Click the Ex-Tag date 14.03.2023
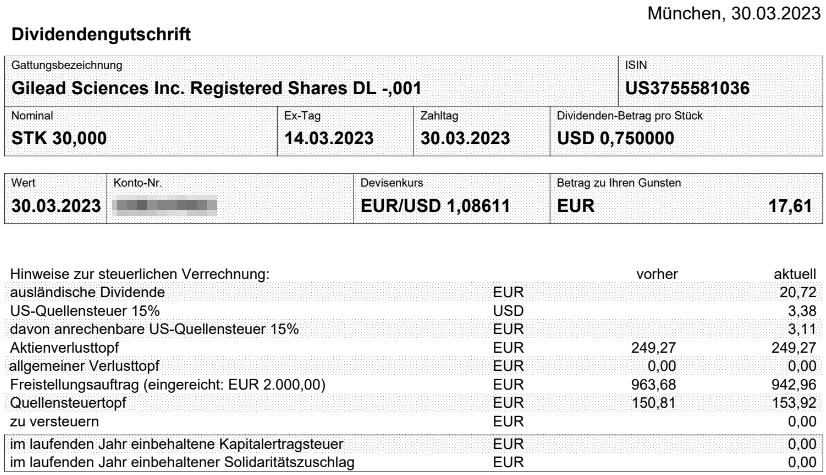The width and height of the screenshot is (826, 475). (x=329, y=138)
